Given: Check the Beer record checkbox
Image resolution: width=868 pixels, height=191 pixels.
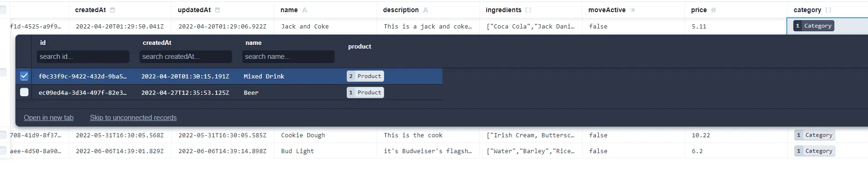Looking at the screenshot, I should [24, 92].
